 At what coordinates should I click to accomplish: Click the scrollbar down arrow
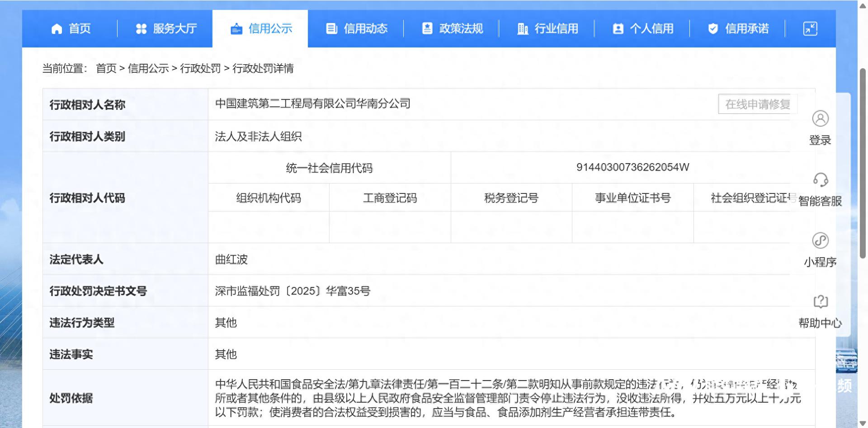[863, 423]
